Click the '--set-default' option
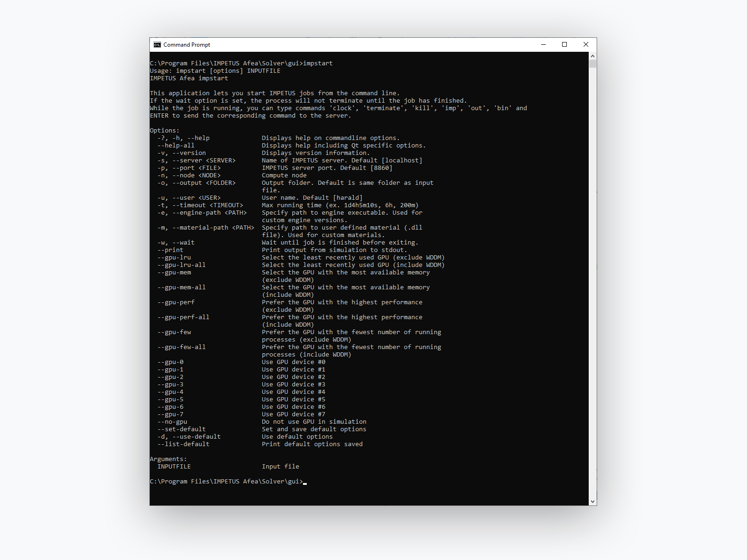The image size is (747, 560). (182, 429)
